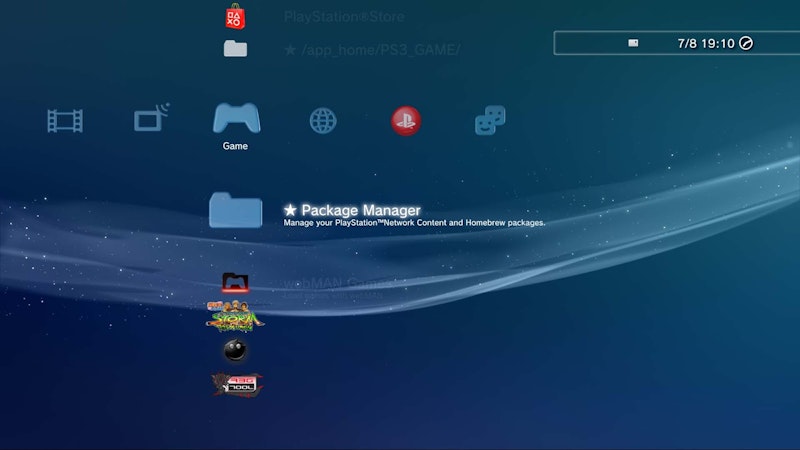Open the PlayStation Network red logo icon
This screenshot has height=450, width=800.
pyautogui.click(x=406, y=121)
